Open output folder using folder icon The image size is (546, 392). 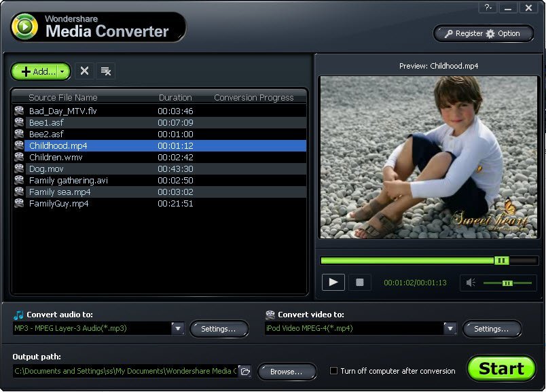point(244,372)
